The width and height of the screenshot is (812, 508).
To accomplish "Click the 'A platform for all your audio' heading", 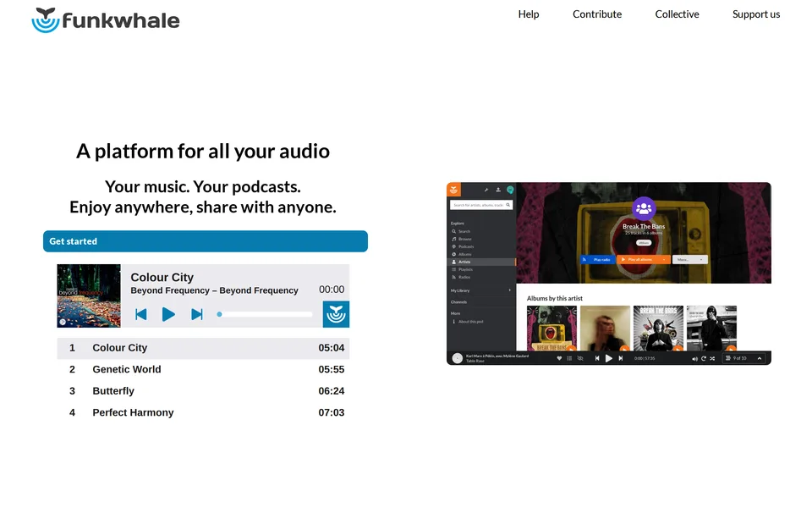I will 203,152.
